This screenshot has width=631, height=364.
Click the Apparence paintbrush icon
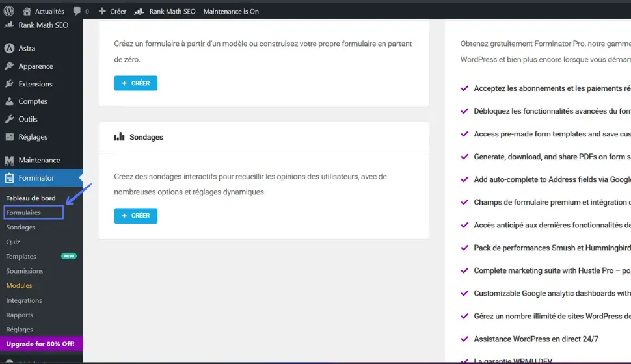click(9, 66)
